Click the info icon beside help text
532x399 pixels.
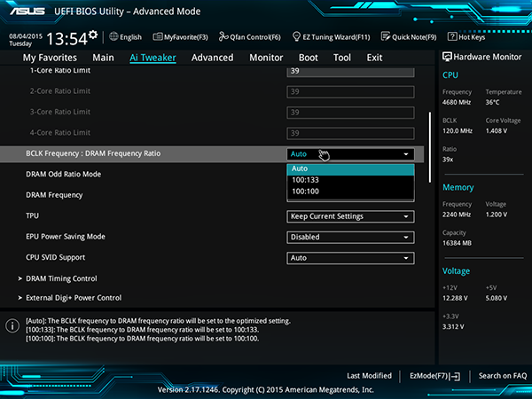(12, 325)
